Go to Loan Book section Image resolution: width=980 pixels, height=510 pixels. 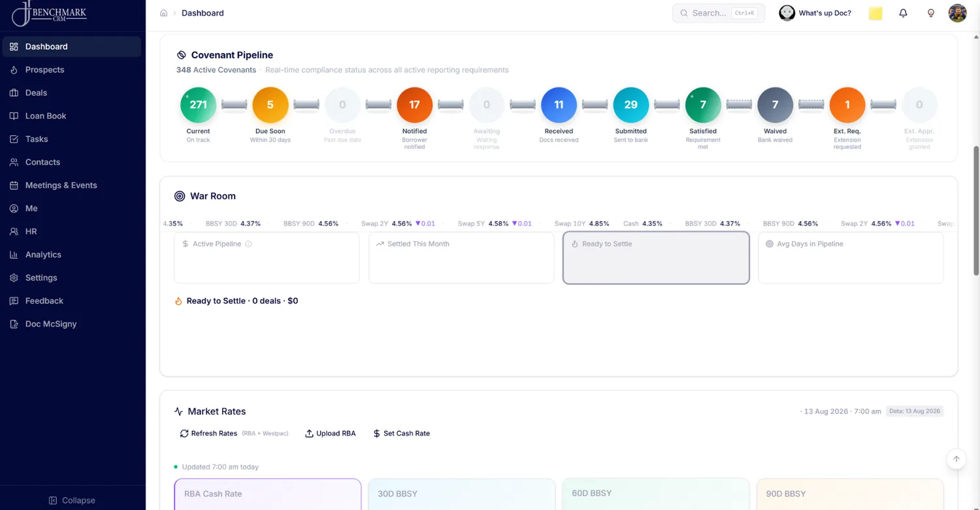click(72, 116)
